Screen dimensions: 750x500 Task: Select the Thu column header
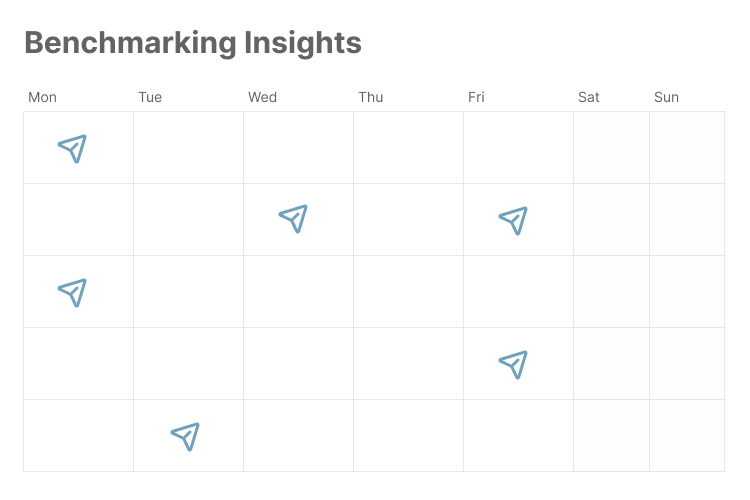coord(371,97)
